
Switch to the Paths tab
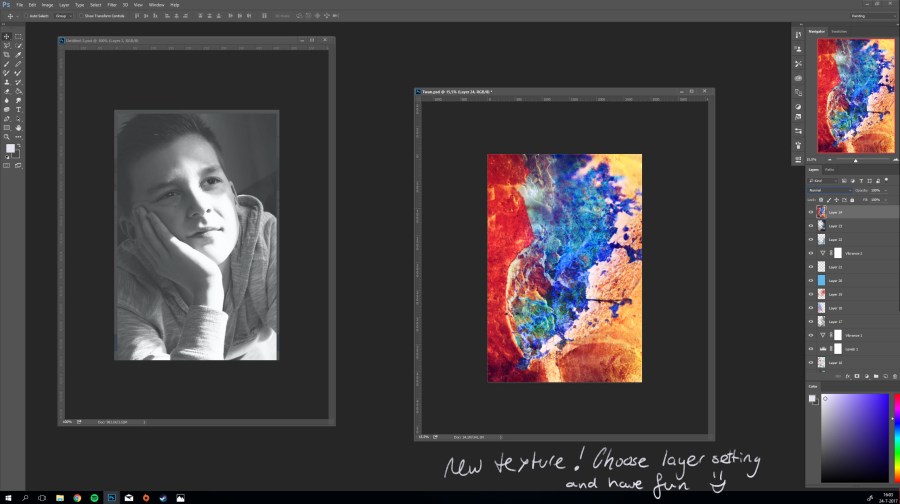(830, 169)
